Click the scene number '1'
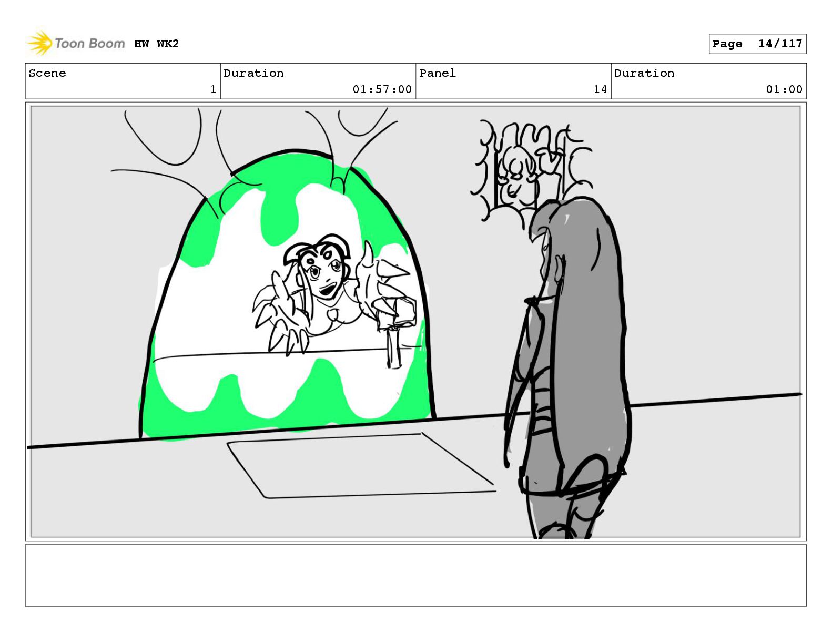The width and height of the screenshot is (832, 644). tap(213, 89)
